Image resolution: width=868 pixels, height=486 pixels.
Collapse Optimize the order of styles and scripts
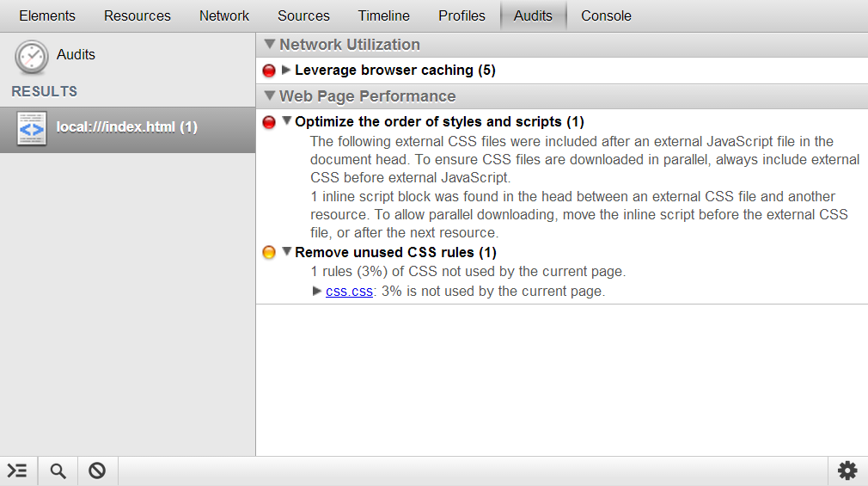point(287,122)
